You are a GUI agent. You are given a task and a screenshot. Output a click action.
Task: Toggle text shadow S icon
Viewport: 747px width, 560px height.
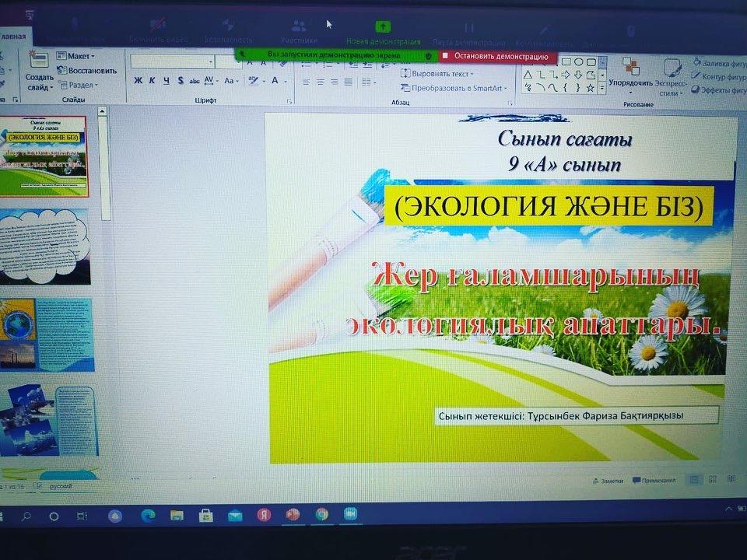pos(180,80)
